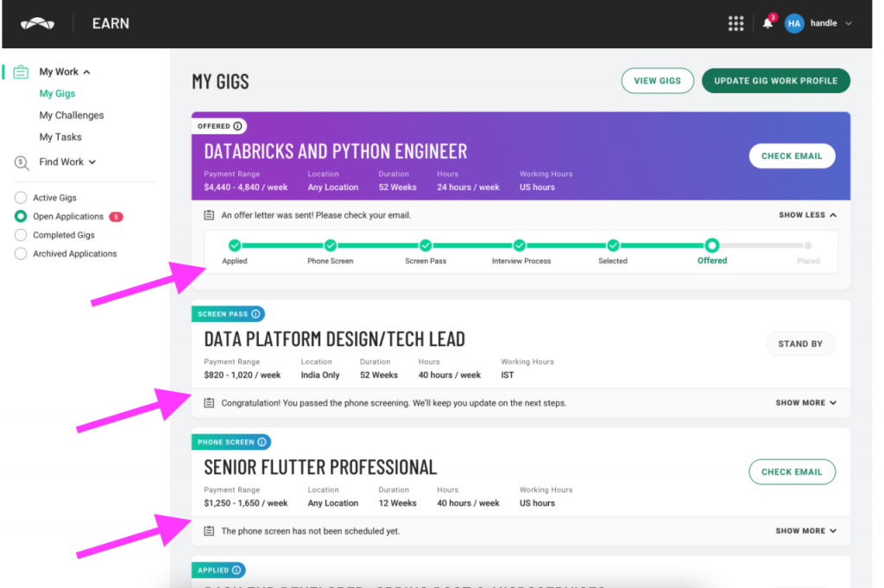Click the OFFERED status badge
This screenshot has width=884, height=588.
pyautogui.click(x=219, y=126)
